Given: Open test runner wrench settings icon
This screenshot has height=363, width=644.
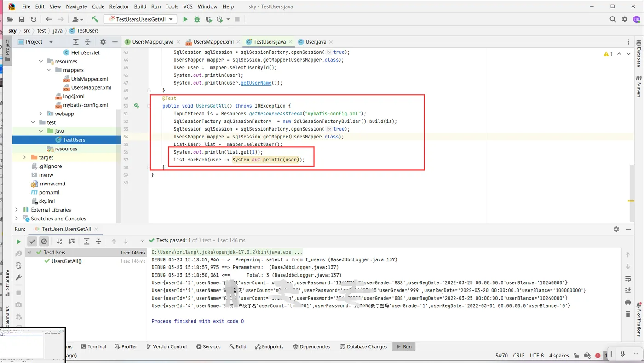Looking at the screenshot, I should 18,277.
